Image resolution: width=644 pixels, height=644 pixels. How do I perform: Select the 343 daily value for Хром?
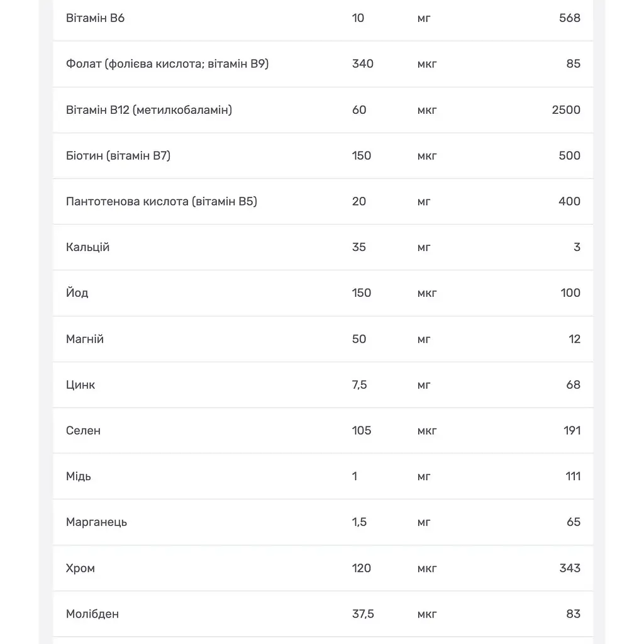tap(570, 568)
